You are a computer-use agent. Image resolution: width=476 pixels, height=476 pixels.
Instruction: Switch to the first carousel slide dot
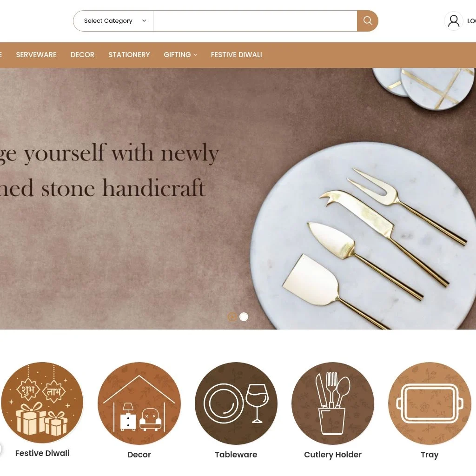click(232, 317)
